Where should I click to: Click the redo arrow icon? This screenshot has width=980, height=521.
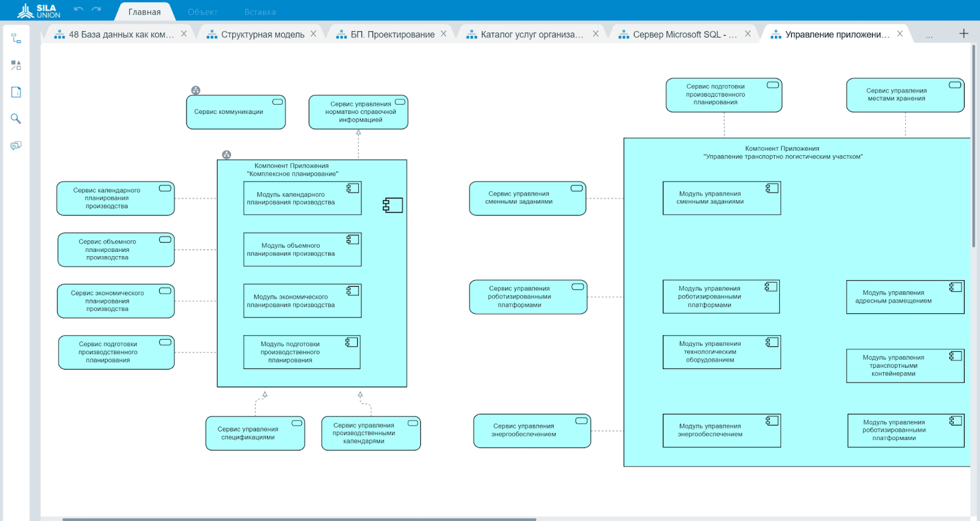pyautogui.click(x=96, y=9)
